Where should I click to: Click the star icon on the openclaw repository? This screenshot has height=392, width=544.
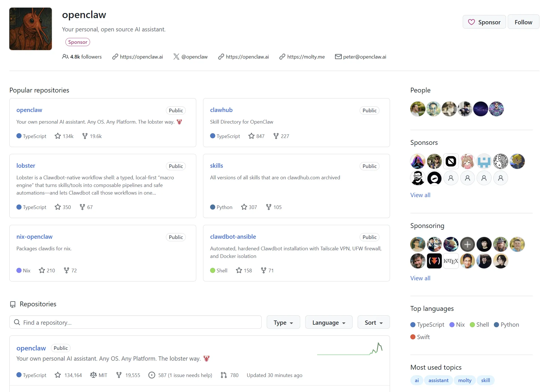58,136
